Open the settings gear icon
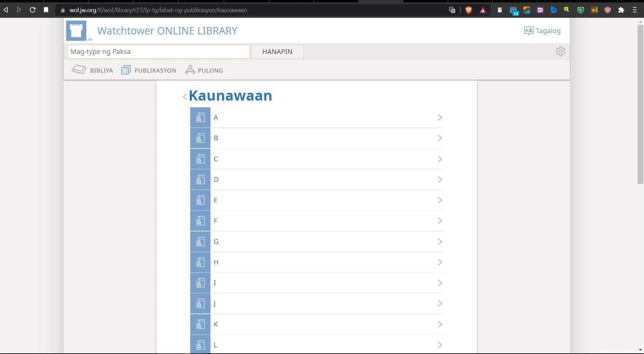The image size is (644, 354). (560, 51)
